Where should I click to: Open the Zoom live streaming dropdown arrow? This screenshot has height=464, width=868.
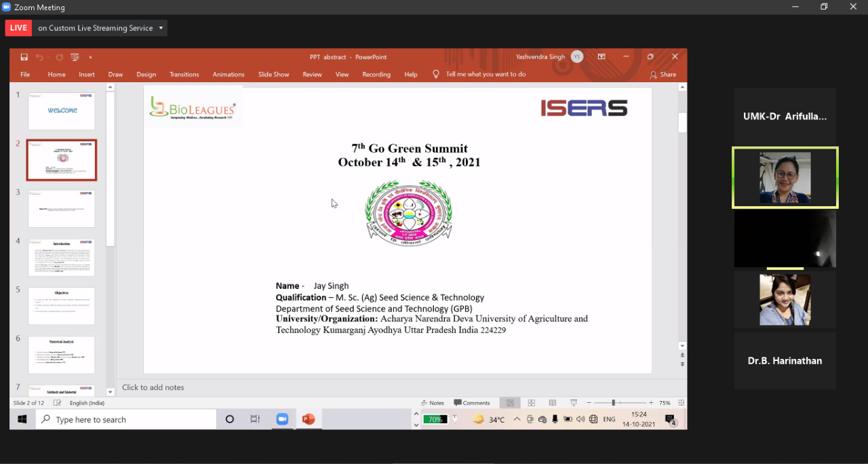(x=161, y=28)
